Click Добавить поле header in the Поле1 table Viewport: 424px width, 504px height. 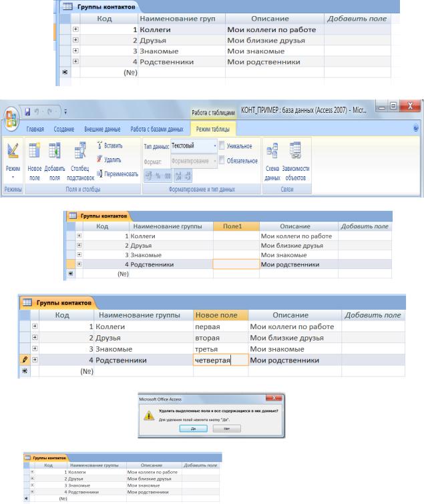pos(365,226)
